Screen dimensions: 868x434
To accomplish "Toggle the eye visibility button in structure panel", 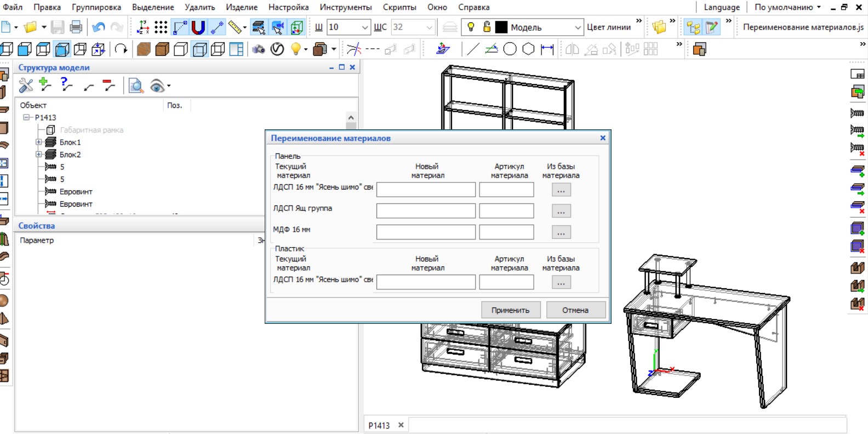I will click(x=157, y=85).
